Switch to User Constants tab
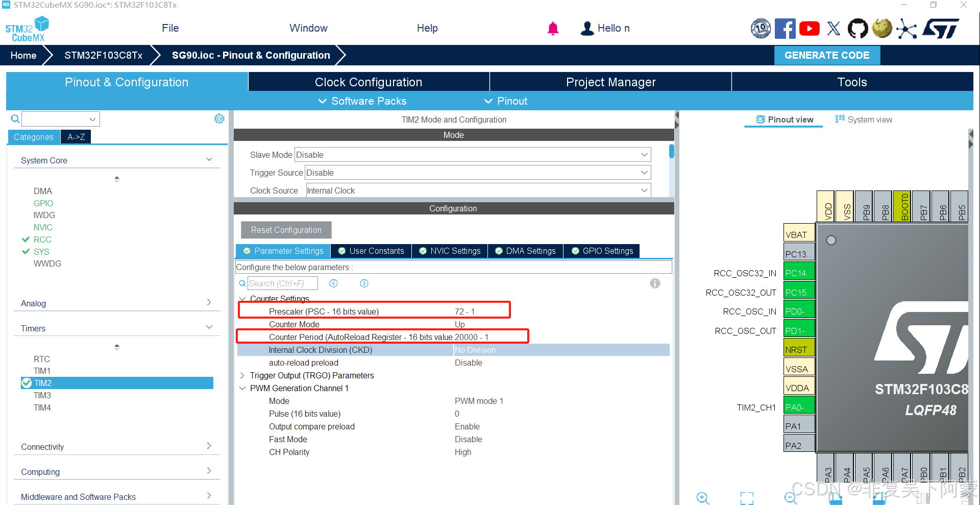The width and height of the screenshot is (980, 505). tap(371, 251)
